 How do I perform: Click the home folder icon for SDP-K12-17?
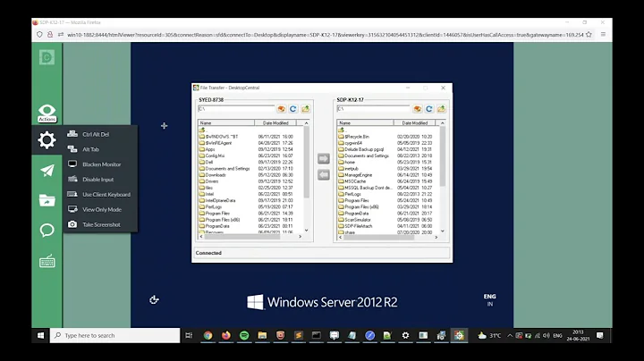point(418,109)
